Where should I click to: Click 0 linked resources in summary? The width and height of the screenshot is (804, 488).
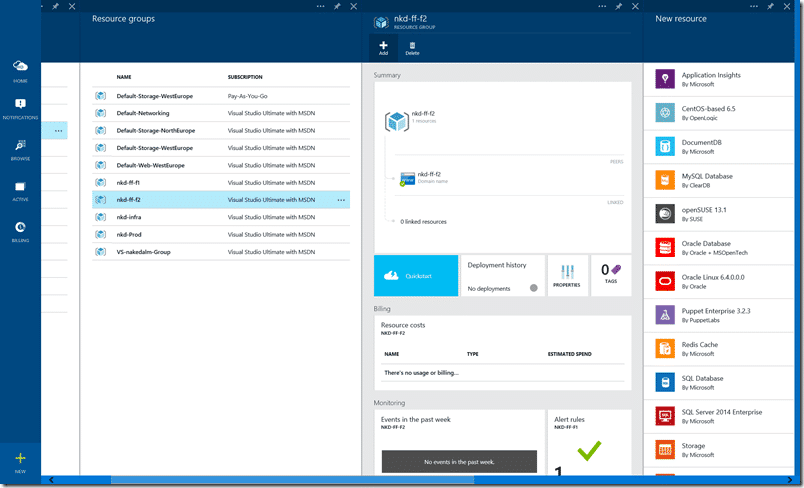pyautogui.click(x=423, y=221)
